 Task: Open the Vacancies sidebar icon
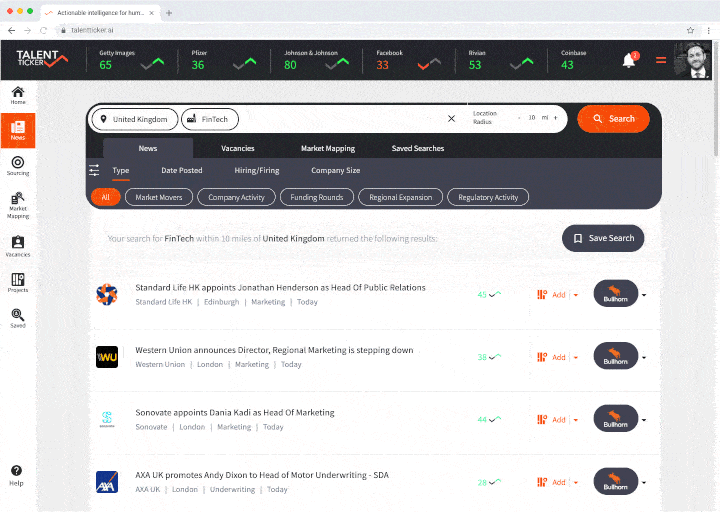coord(18,247)
